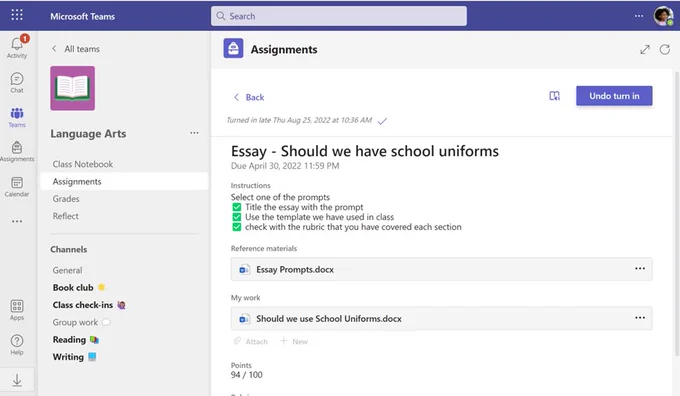This screenshot has height=396, width=680.
Task: Open more options for School Uniforms.docx
Action: pyautogui.click(x=640, y=317)
